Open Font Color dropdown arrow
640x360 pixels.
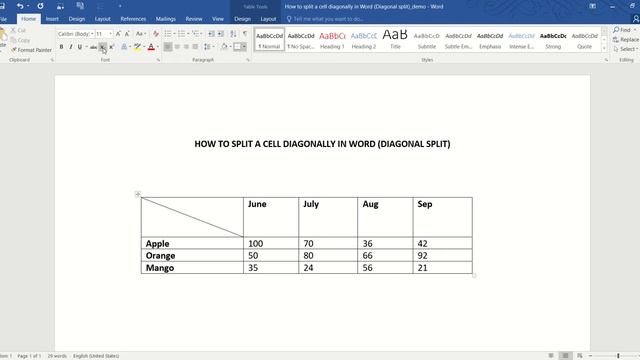pyautogui.click(x=158, y=47)
